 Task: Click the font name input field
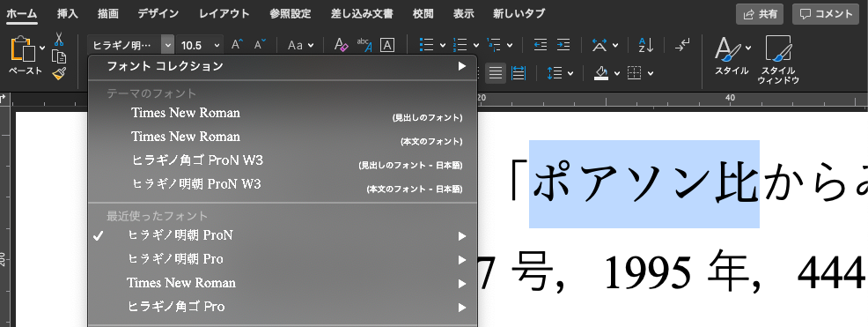point(124,45)
